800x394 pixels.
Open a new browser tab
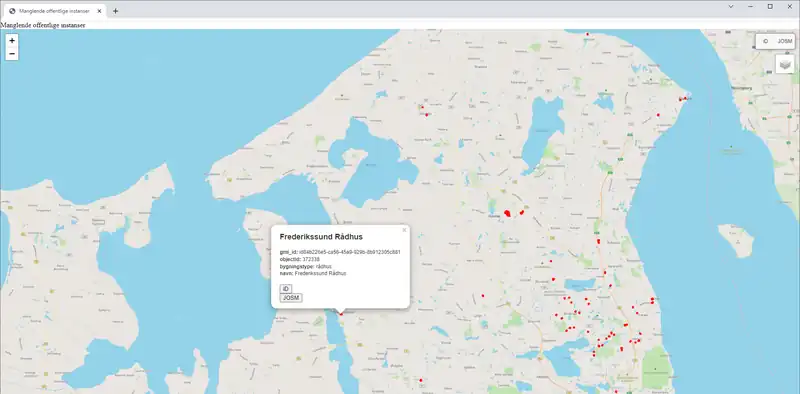tap(115, 11)
